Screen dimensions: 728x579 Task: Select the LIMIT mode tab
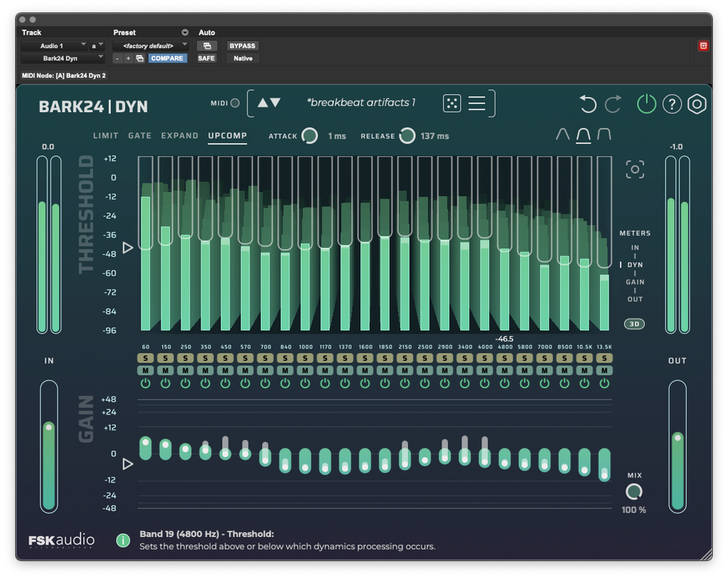tap(106, 136)
